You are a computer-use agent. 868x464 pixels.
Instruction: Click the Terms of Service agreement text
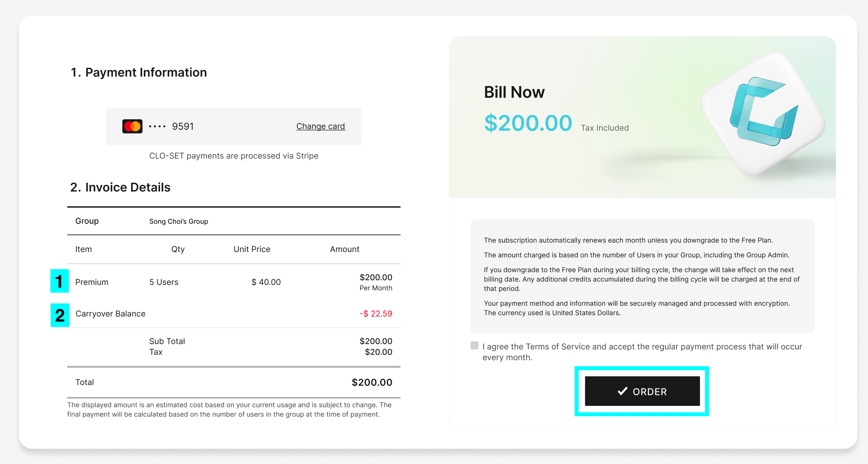click(x=642, y=352)
